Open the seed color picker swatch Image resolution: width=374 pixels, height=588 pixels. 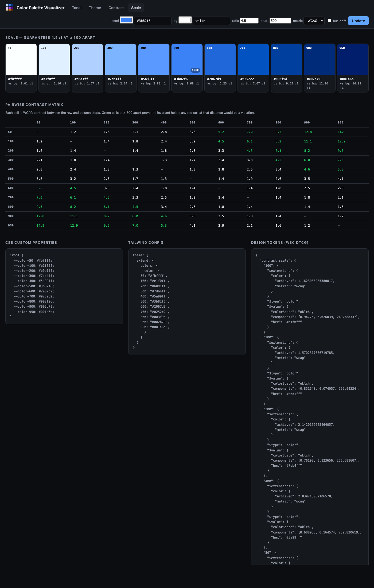(126, 20)
